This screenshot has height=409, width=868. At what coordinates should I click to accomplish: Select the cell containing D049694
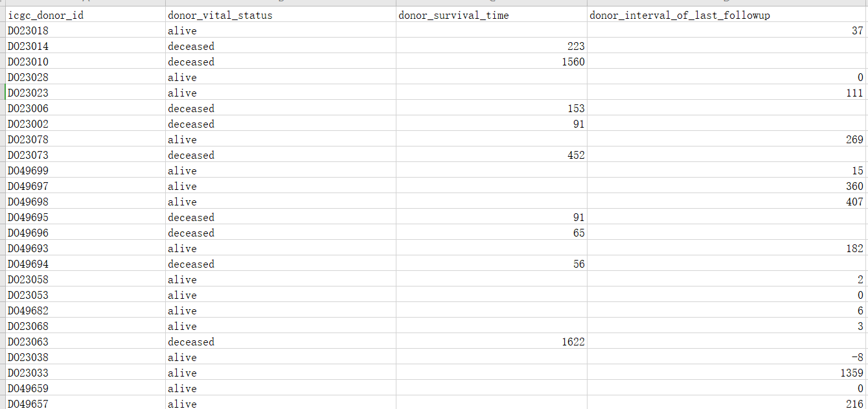coord(85,264)
